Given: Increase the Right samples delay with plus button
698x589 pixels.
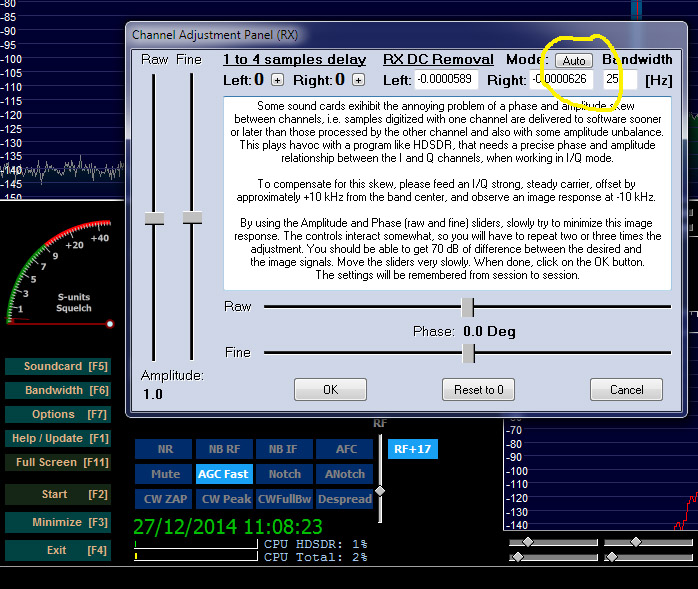Looking at the screenshot, I should 358,80.
